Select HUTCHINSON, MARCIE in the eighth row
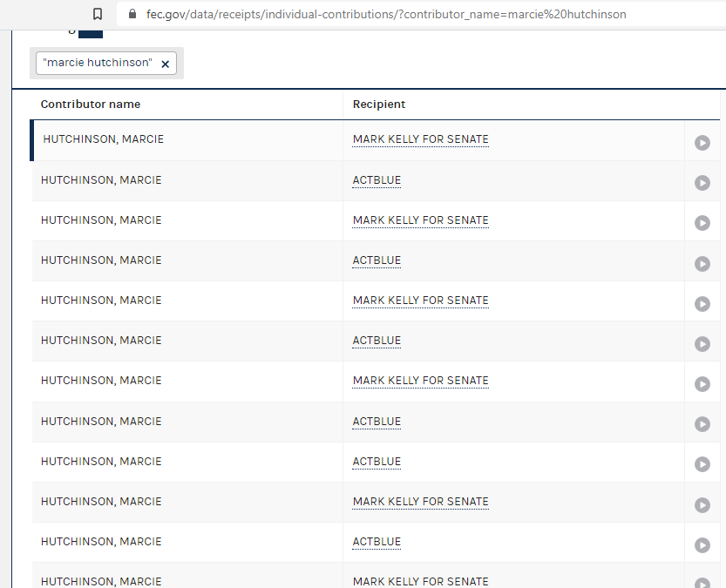Viewport: 726px width, 588px height. click(x=101, y=422)
